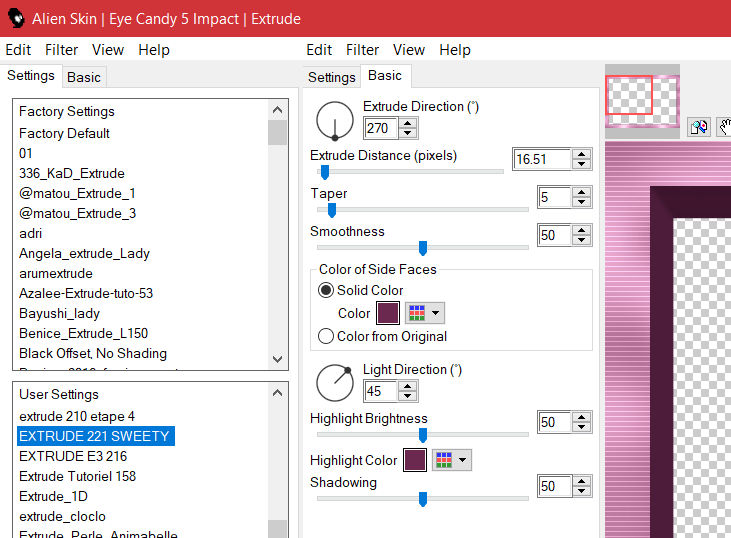The width and height of the screenshot is (731, 538).
Task: Select right panel Basic tab
Action: [x=385, y=76]
